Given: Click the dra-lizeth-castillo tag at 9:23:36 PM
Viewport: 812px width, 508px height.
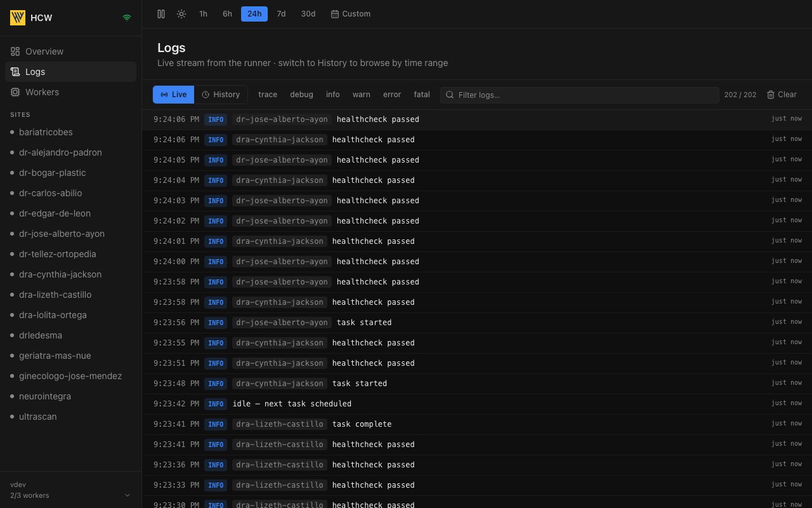Looking at the screenshot, I should click(x=280, y=465).
